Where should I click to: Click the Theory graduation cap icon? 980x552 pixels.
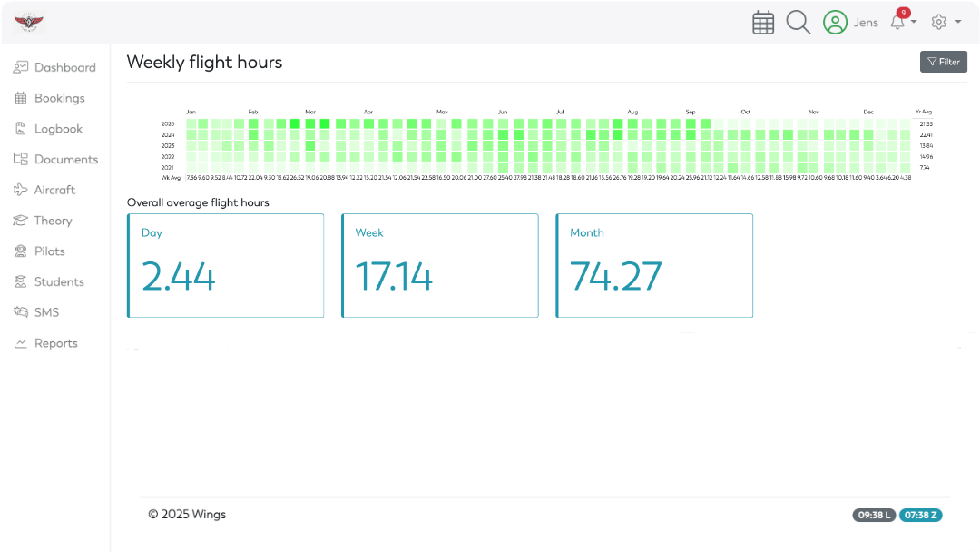pos(20,221)
